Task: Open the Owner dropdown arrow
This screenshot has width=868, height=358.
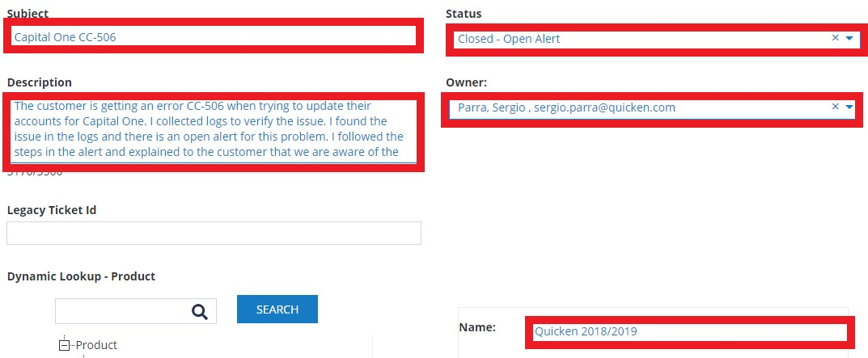Action: 849,107
